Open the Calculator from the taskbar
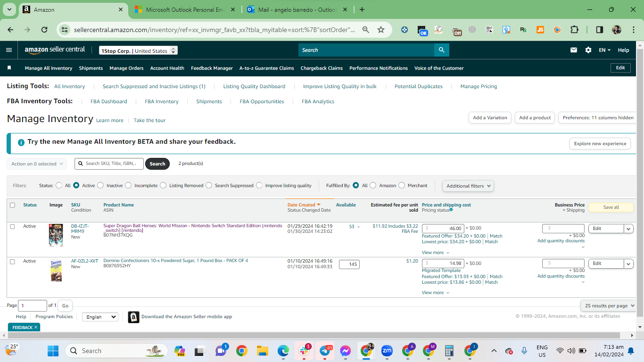Viewport: 644px width, 362px height. pos(449,351)
